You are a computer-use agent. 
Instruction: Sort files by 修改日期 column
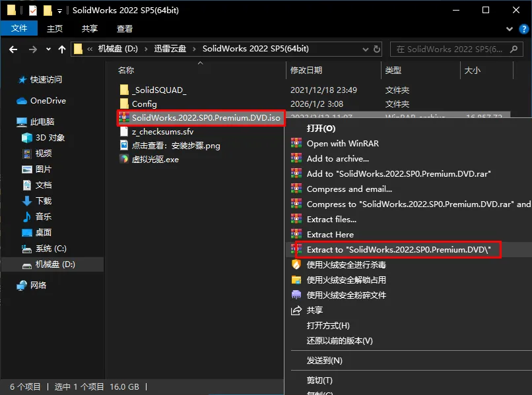tap(306, 70)
